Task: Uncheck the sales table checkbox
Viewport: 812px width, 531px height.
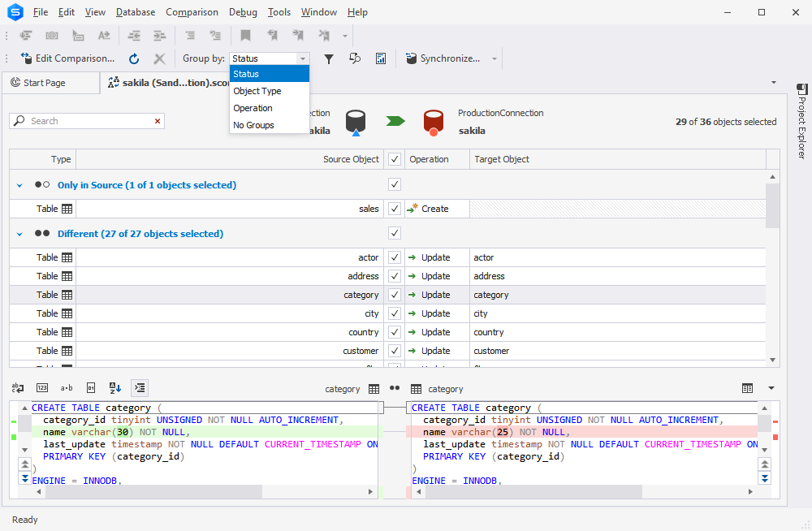Action: (x=395, y=208)
